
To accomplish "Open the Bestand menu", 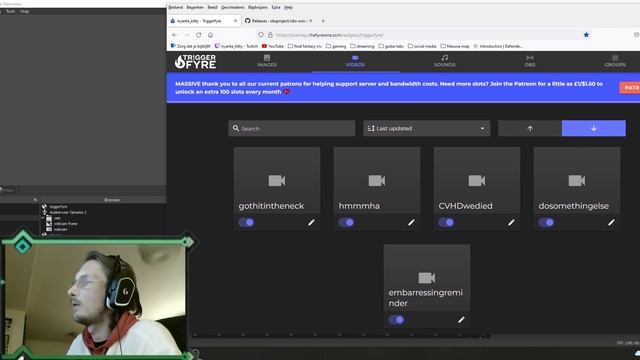I will [176, 7].
